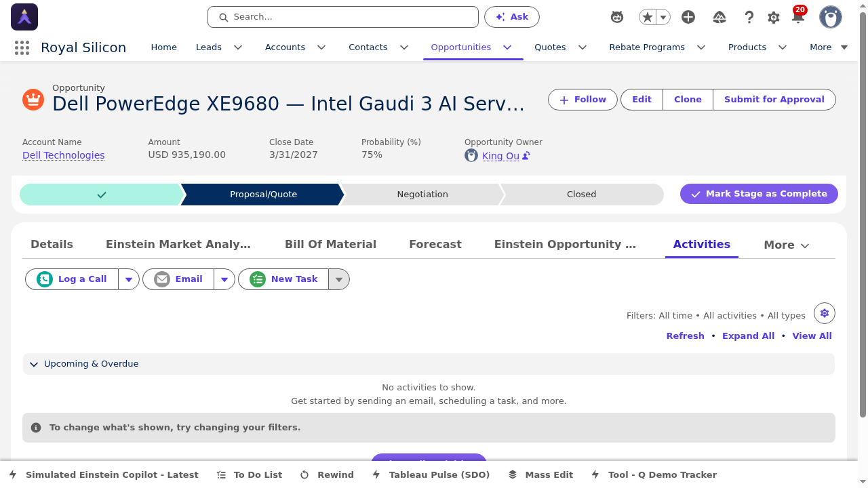Open the Email action dropdown arrow
Screen dimensions: 868x488
coord(224,279)
